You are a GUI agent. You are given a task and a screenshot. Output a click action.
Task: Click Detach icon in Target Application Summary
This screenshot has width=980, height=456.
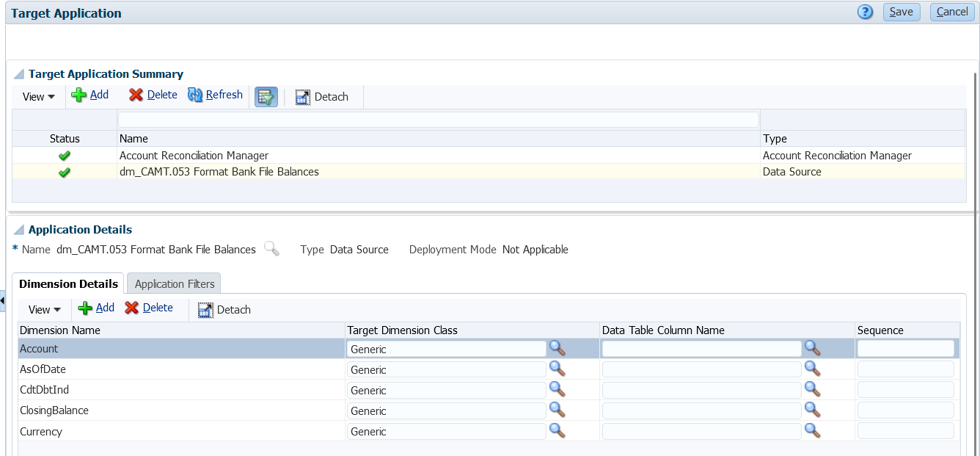coord(322,97)
